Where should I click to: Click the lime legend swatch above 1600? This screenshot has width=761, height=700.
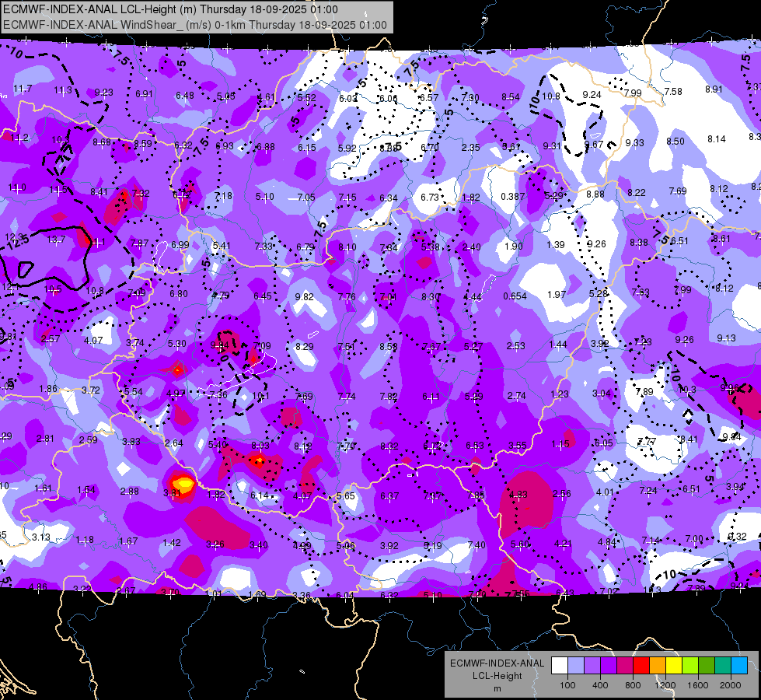690,666
